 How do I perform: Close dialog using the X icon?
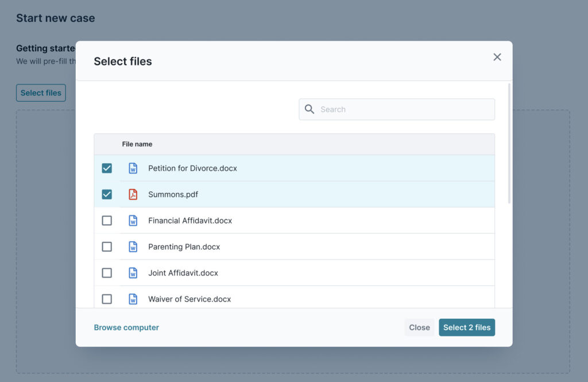pos(497,57)
